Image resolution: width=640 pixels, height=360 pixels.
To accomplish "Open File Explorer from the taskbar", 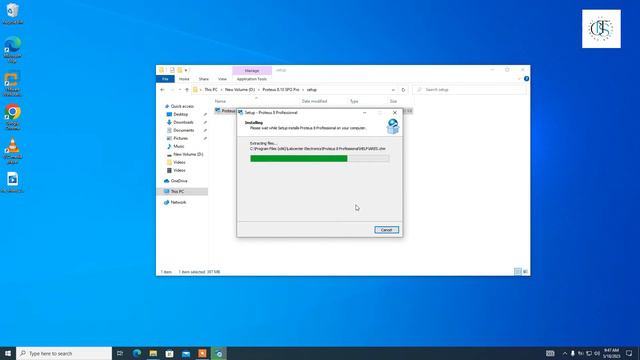I will pos(153,353).
